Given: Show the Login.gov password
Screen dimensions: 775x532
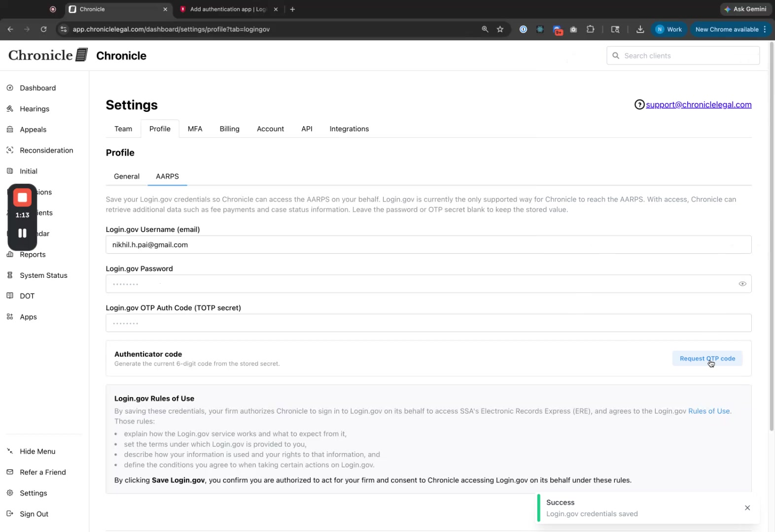Looking at the screenshot, I should point(742,284).
